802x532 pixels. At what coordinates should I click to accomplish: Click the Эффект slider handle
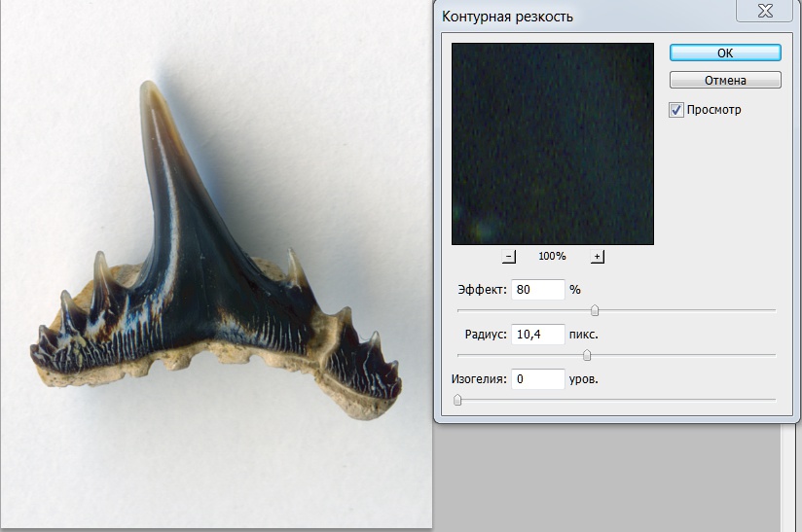click(x=595, y=310)
